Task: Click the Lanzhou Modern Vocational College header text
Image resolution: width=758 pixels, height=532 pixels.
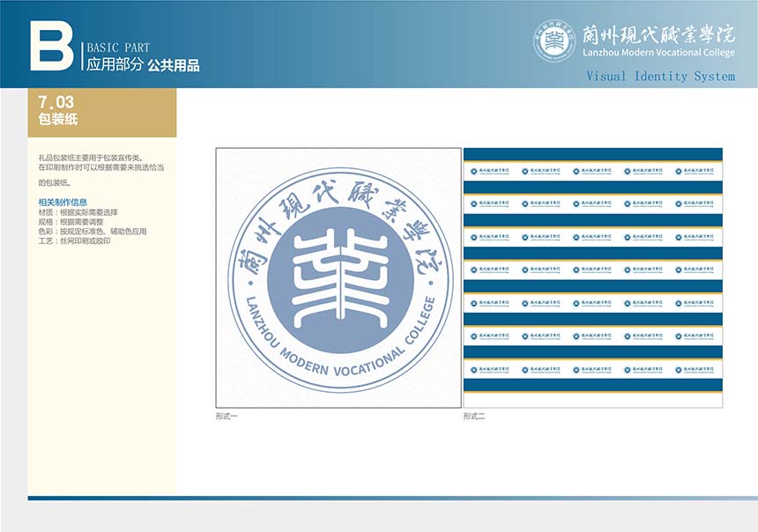Action: click(657, 53)
